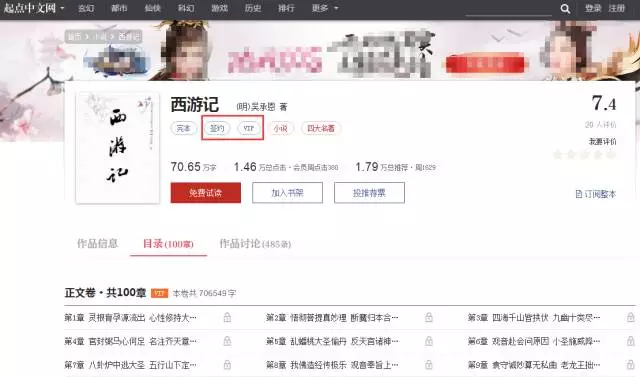Click the lock icon beside 第1章
This screenshot has width=640, height=377.
[x=227, y=317]
